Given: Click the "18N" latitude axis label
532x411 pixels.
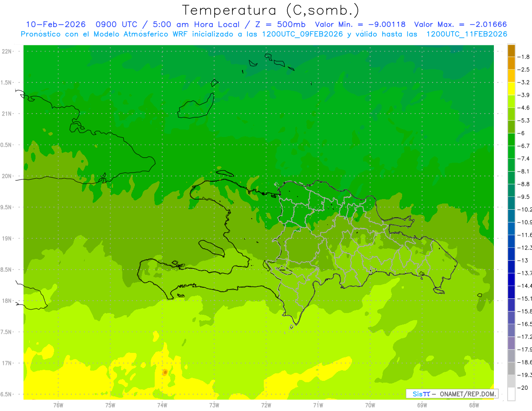Looking at the screenshot, I should pos(8,301).
